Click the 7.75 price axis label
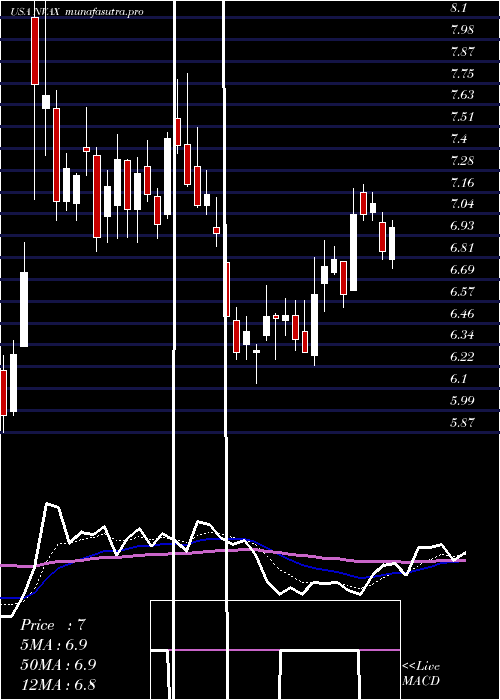The image size is (500, 700). click(462, 74)
